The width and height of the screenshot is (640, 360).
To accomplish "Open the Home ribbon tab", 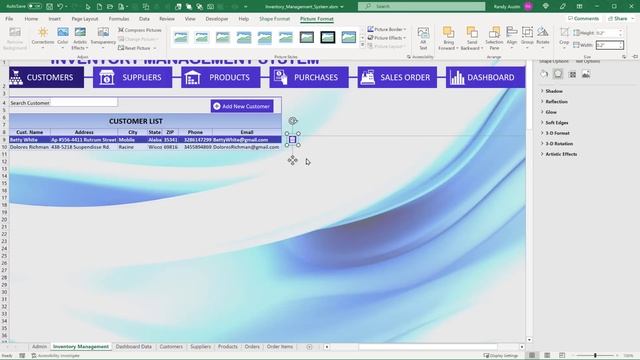I will (x=31, y=19).
